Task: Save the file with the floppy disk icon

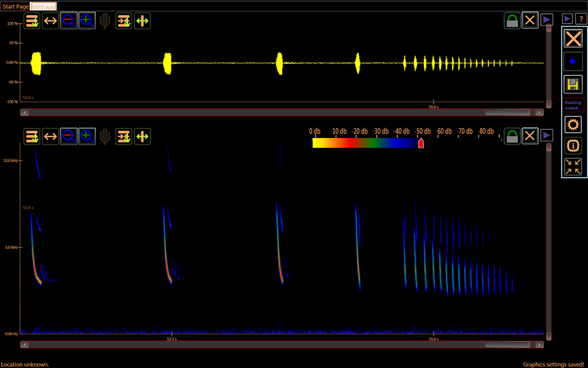Action: coord(572,85)
